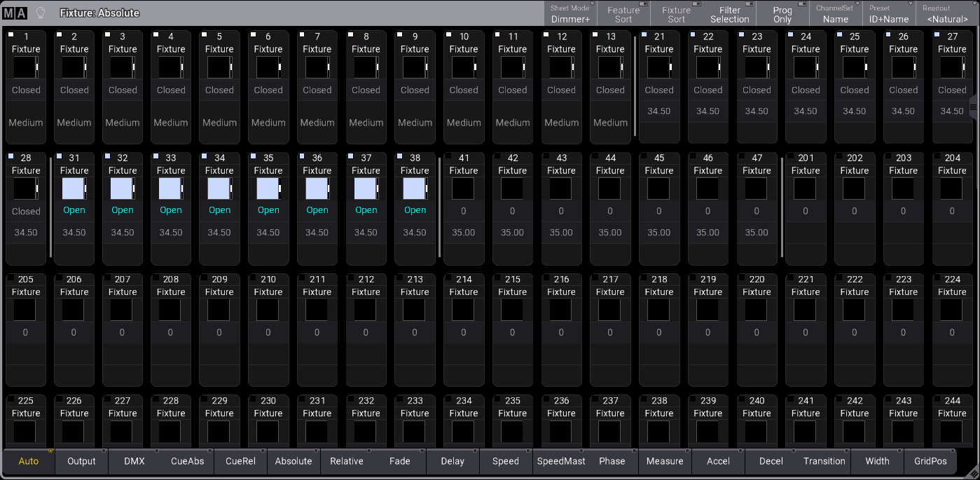Switch to the Output layer tab
The height and width of the screenshot is (480, 980).
point(81,461)
